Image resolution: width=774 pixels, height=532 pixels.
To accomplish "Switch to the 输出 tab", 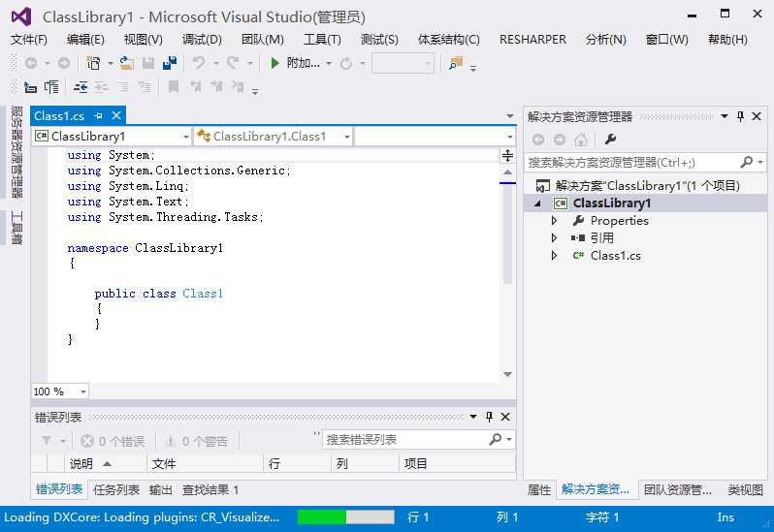I will click(161, 490).
